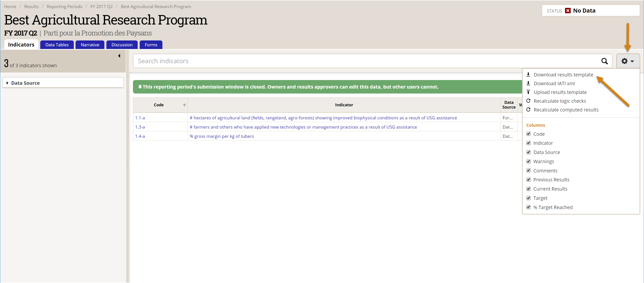Toggle the Previous Results column checkbox
644x283 pixels.
click(x=529, y=180)
